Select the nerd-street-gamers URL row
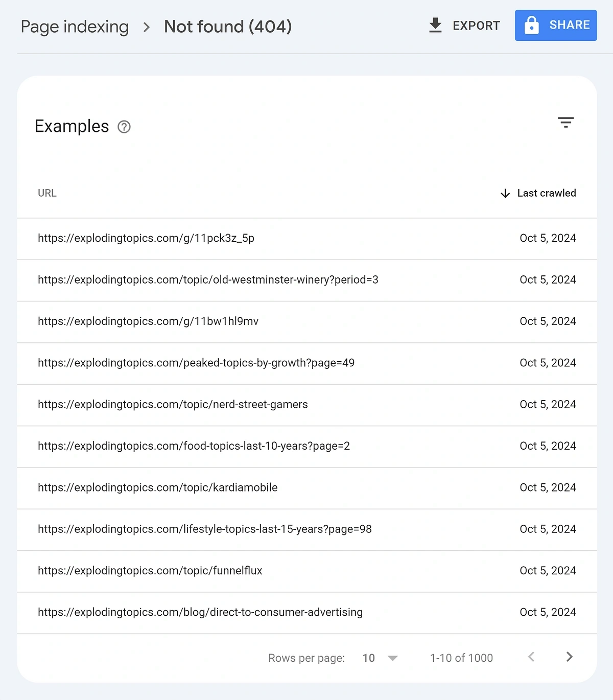 [x=307, y=405]
